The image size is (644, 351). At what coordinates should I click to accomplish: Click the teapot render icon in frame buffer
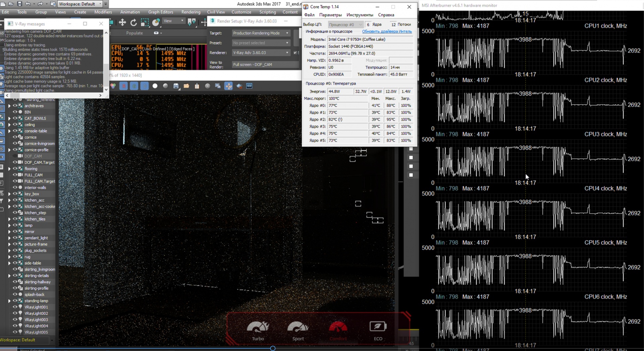pyautogui.click(x=239, y=86)
